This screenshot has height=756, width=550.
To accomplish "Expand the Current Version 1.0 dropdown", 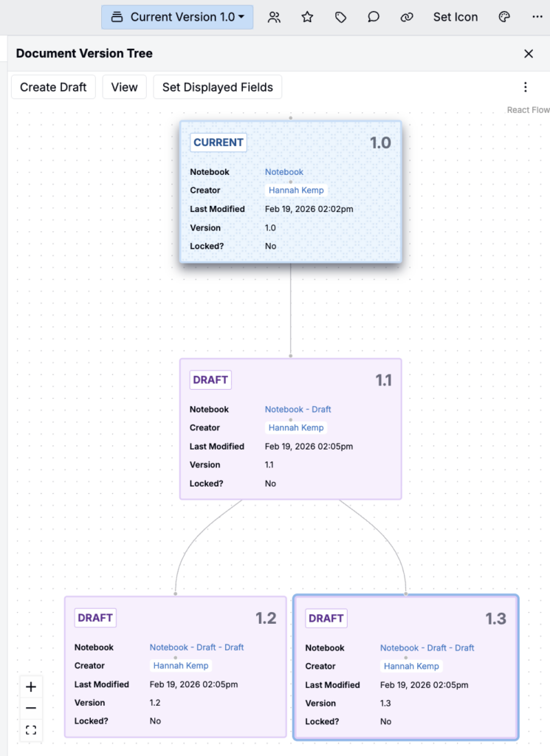I will tap(177, 17).
